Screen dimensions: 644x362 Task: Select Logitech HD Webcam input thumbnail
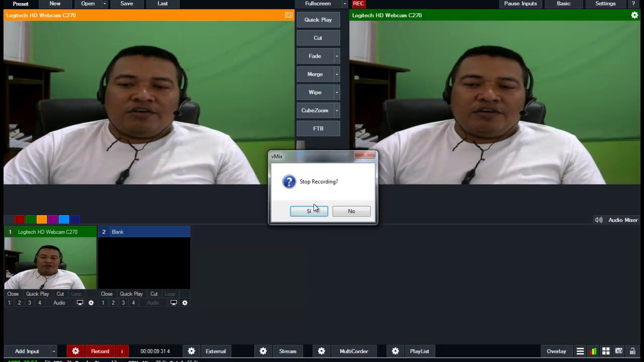50,263
